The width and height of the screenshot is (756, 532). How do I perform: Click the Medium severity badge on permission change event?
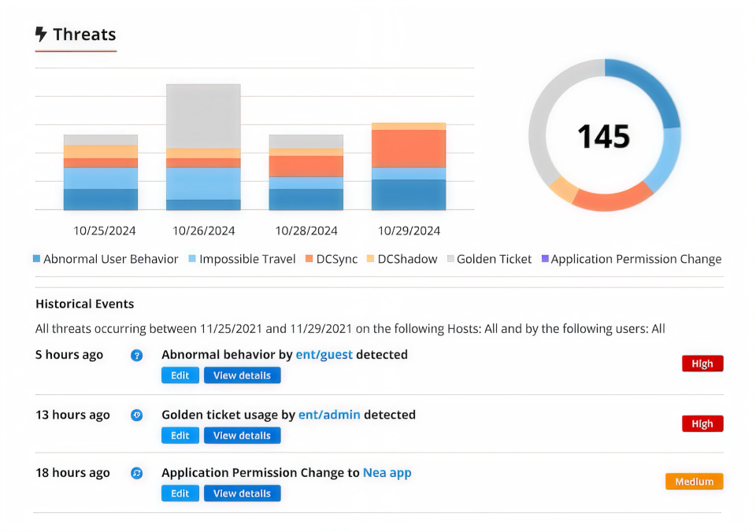coord(694,481)
